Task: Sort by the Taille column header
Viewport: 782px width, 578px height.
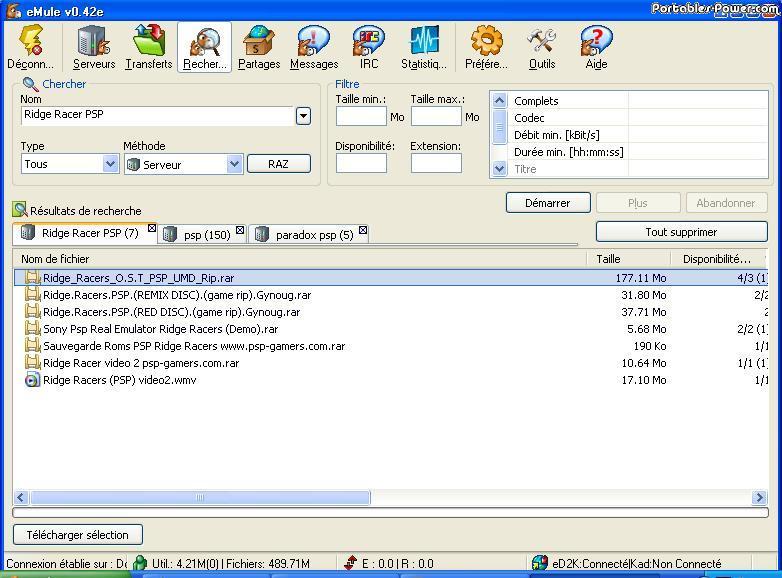Action: click(628, 259)
